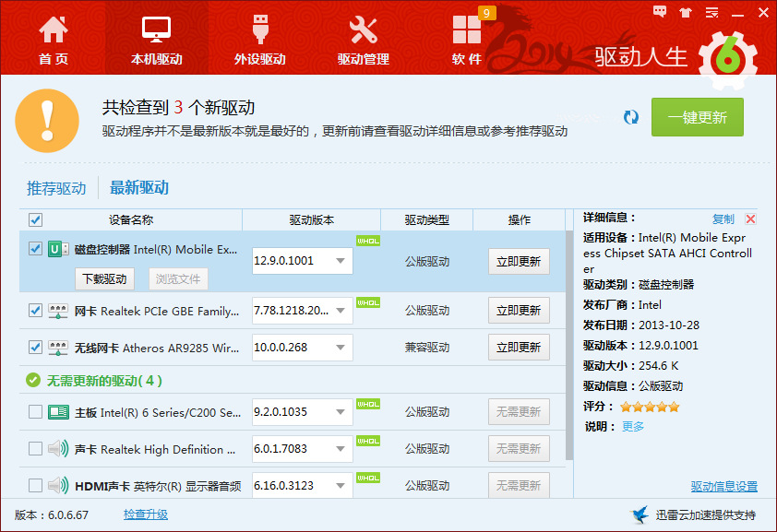Click the five-star 评分 rating
The image size is (777, 532).
click(649, 407)
